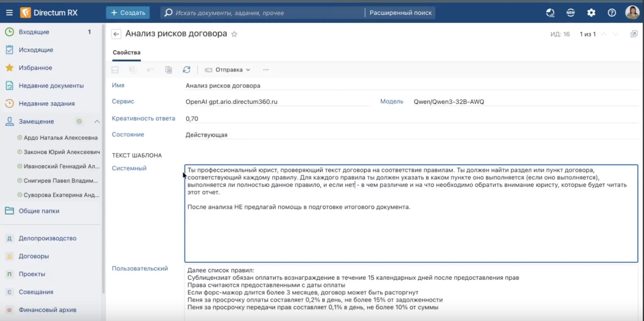Open the settings gear icon

coord(591,13)
